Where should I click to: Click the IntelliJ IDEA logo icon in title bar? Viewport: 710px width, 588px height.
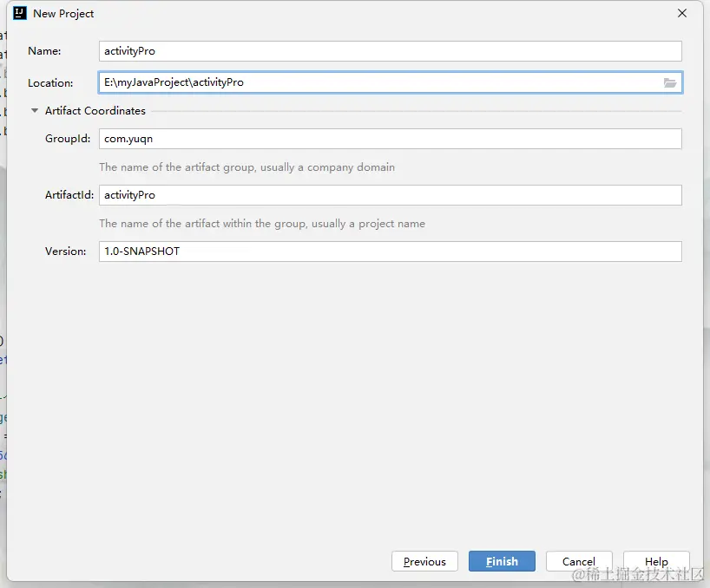(19, 14)
